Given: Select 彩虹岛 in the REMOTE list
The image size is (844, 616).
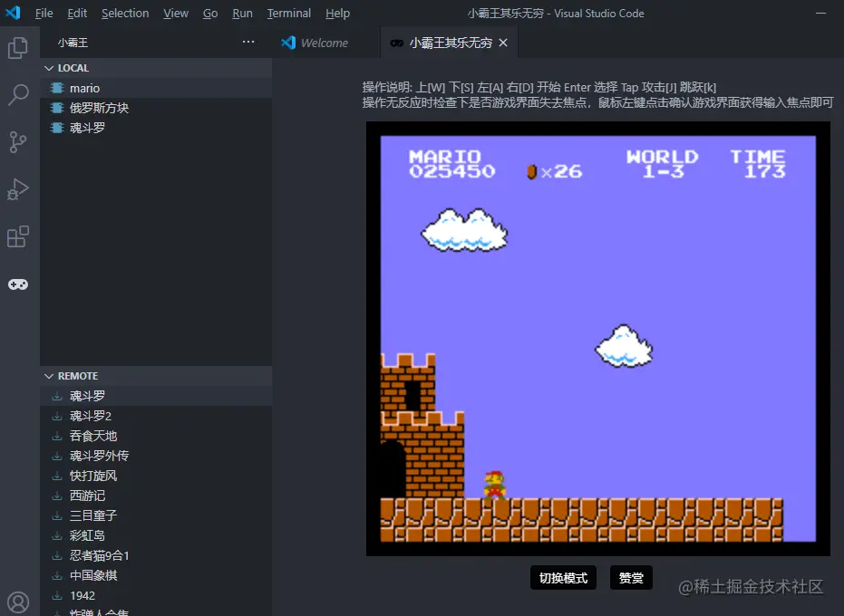Looking at the screenshot, I should (156, 535).
